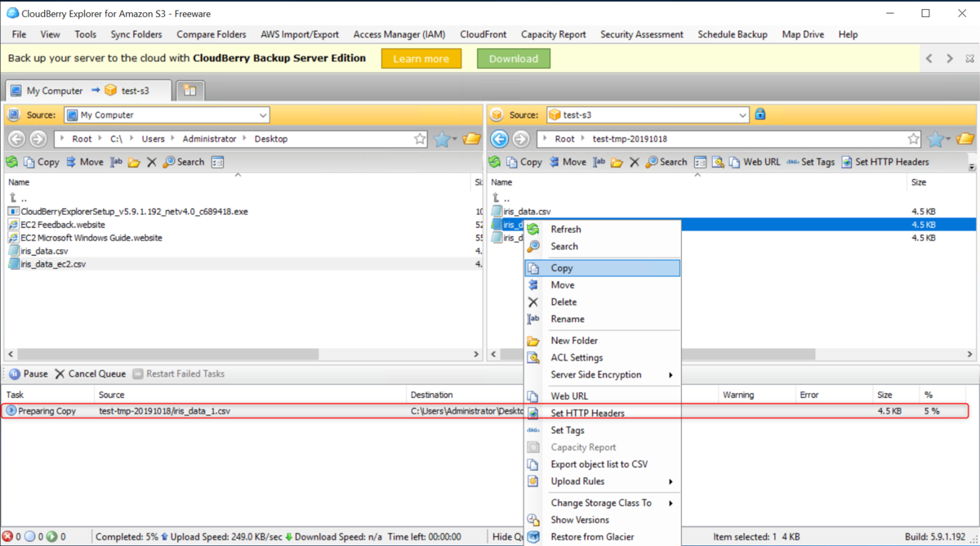Click Search in the left pane toolbar

pyautogui.click(x=184, y=162)
